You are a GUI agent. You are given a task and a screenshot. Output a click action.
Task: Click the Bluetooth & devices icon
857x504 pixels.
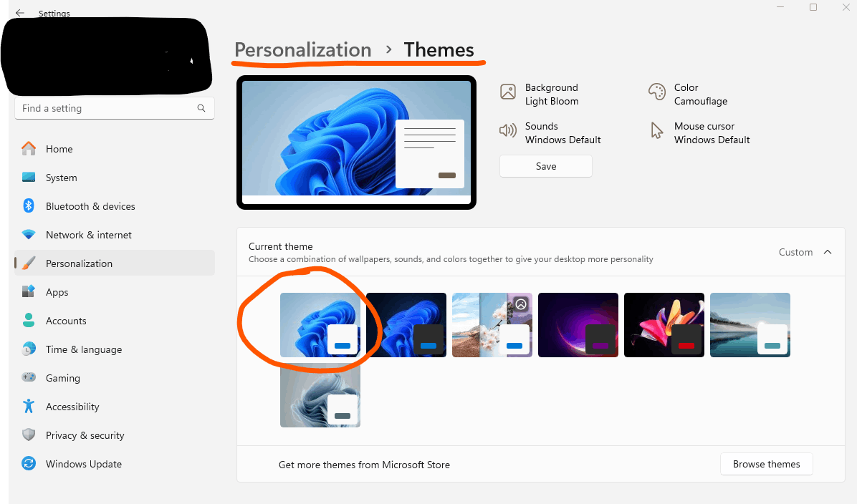(29, 206)
